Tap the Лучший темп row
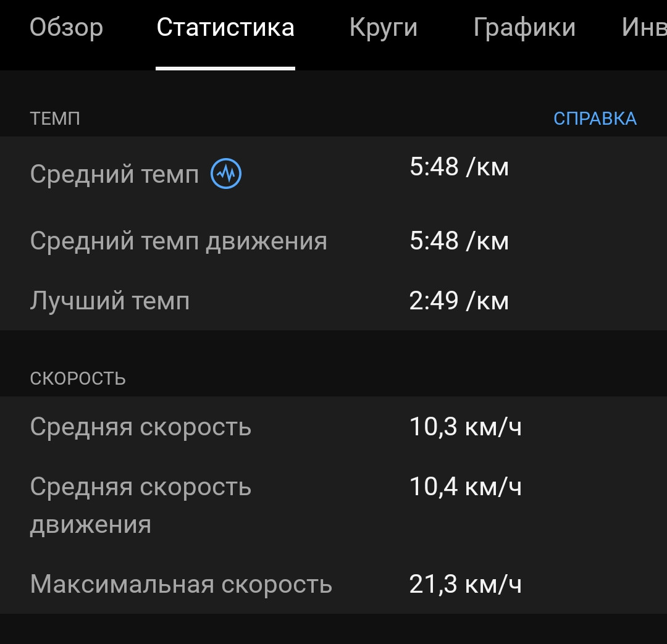 333,300
